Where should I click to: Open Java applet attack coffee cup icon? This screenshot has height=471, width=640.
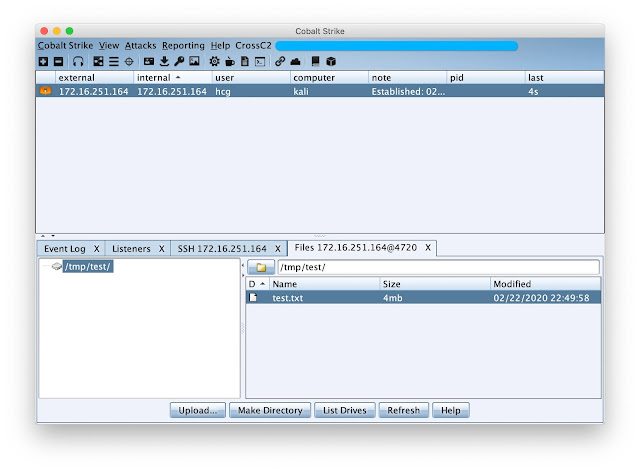[x=230, y=62]
